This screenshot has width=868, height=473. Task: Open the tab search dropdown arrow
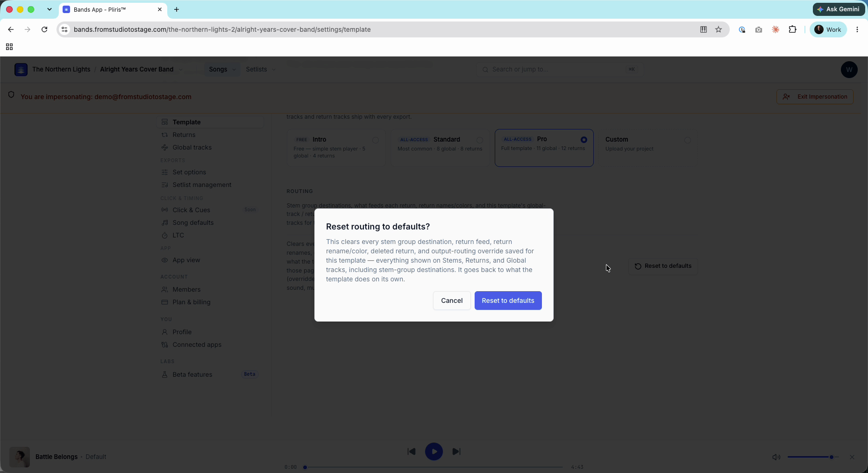(x=50, y=9)
